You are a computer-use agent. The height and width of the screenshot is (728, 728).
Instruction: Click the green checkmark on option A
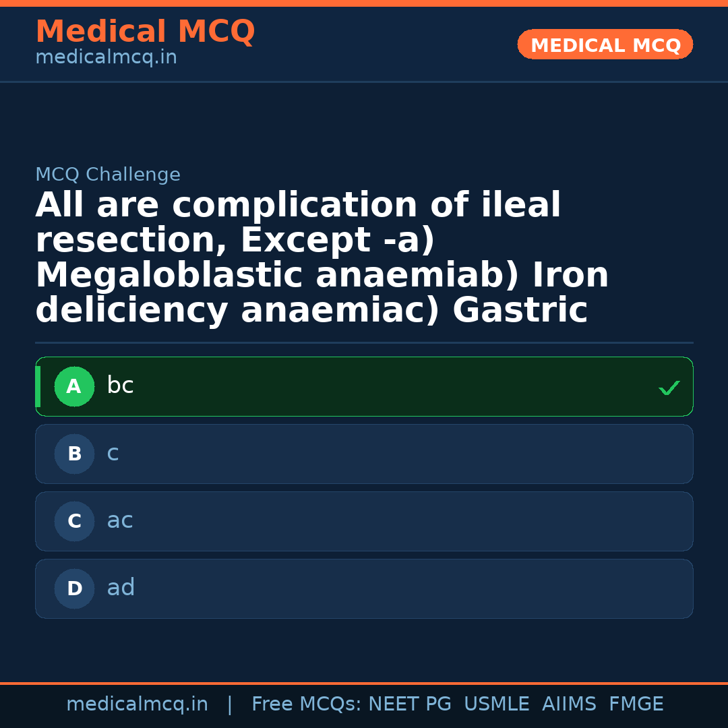pos(669,387)
